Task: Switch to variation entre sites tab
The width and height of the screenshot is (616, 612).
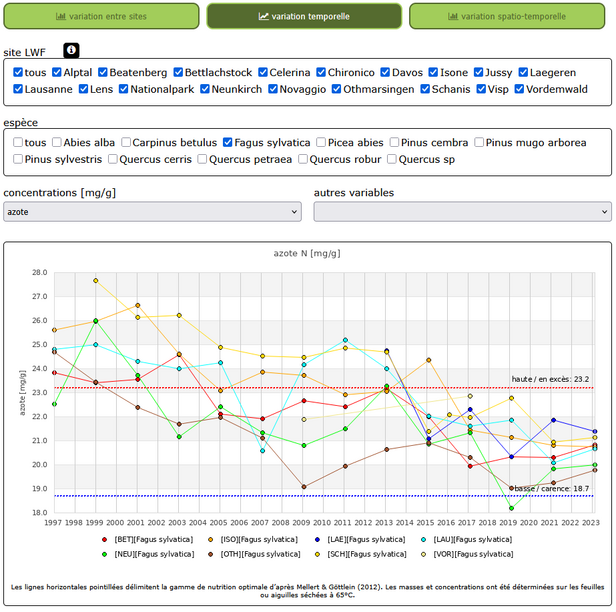Action: (101, 16)
